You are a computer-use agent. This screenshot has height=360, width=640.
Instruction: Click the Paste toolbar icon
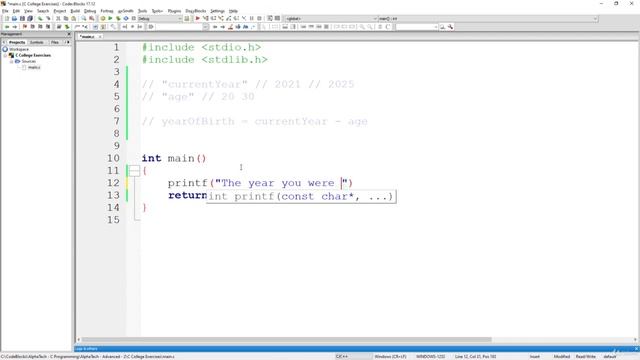(73, 19)
